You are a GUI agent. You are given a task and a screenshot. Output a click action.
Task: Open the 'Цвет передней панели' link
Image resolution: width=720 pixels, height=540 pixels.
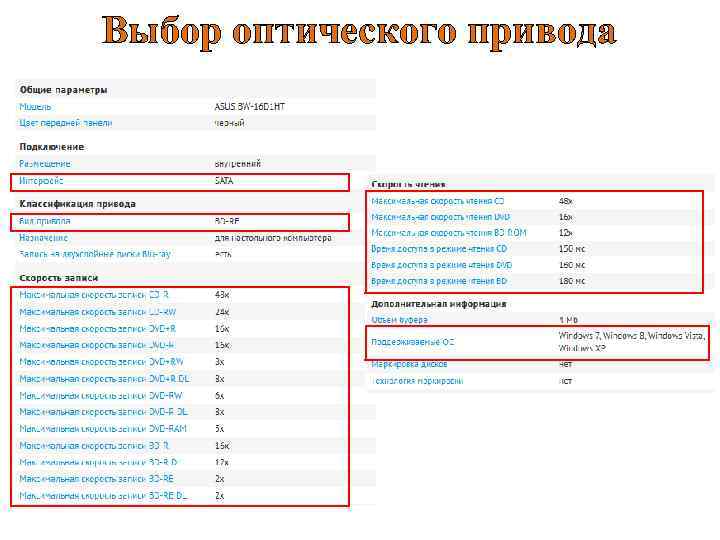pos(65,123)
